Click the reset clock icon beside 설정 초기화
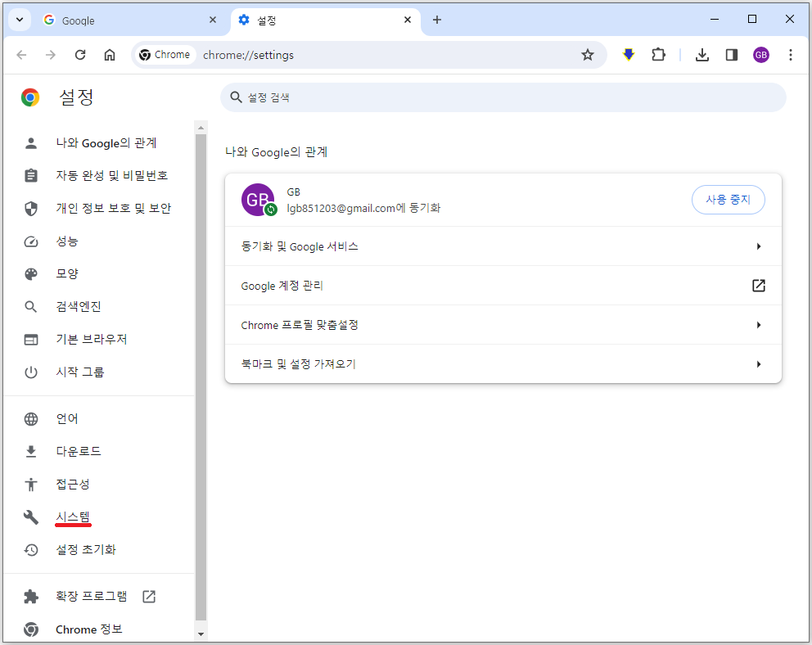The image size is (812, 645). pos(31,550)
